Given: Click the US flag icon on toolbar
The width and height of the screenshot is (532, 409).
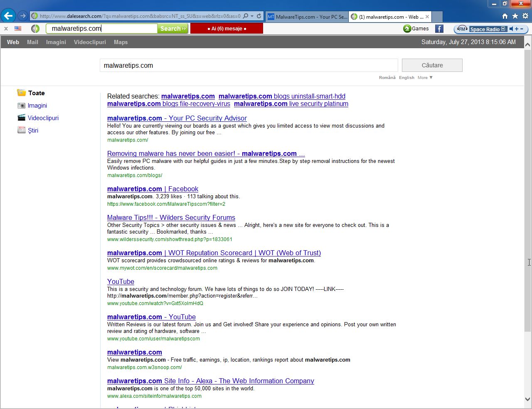Looking at the screenshot, I should [18, 29].
